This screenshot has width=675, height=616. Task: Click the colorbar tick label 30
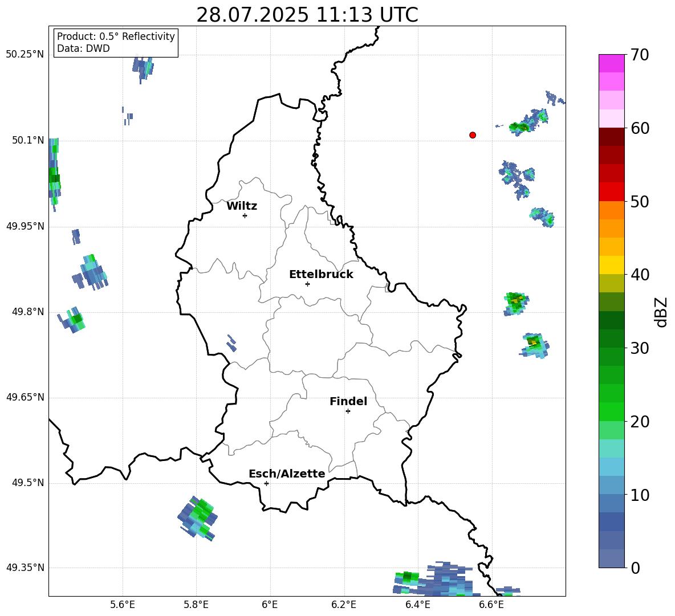(640, 348)
